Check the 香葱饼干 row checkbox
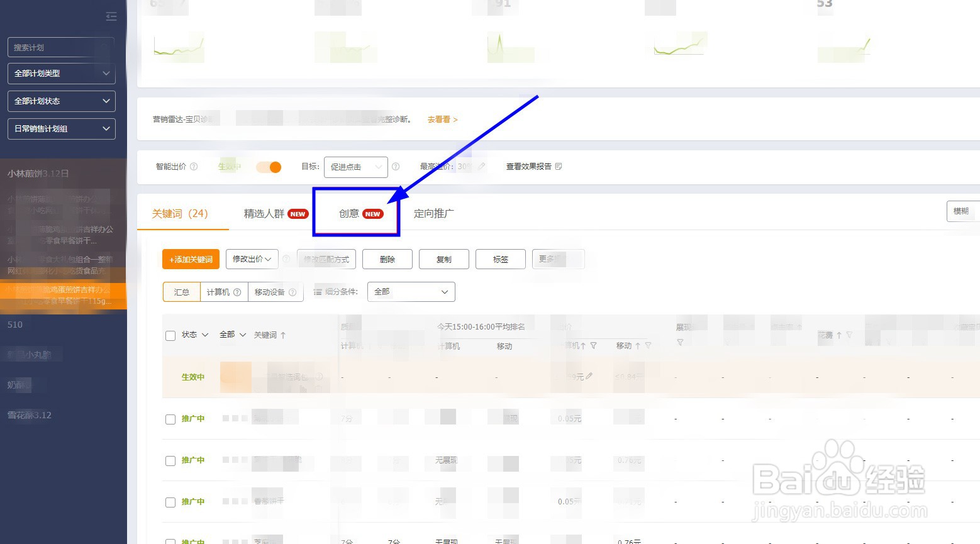 click(170, 502)
